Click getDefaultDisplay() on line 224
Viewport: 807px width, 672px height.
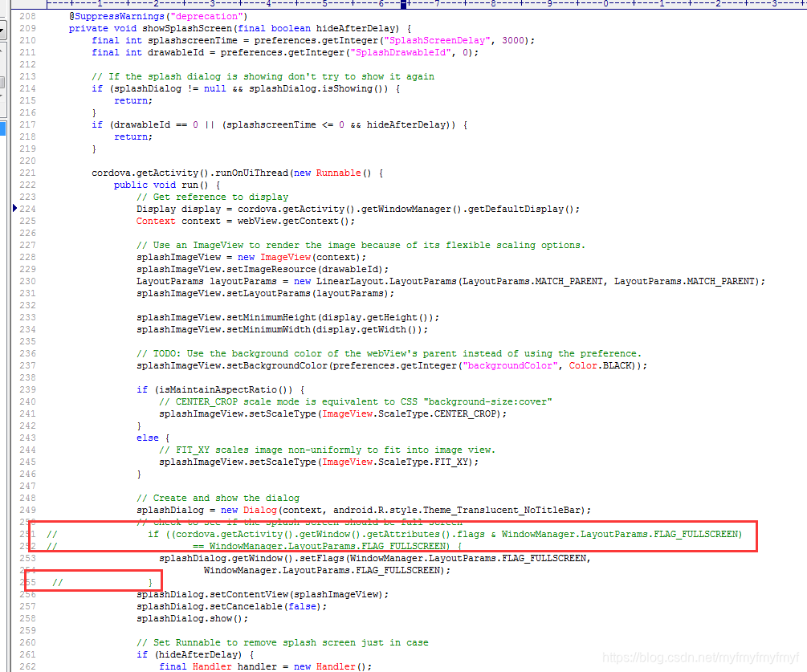click(x=521, y=209)
